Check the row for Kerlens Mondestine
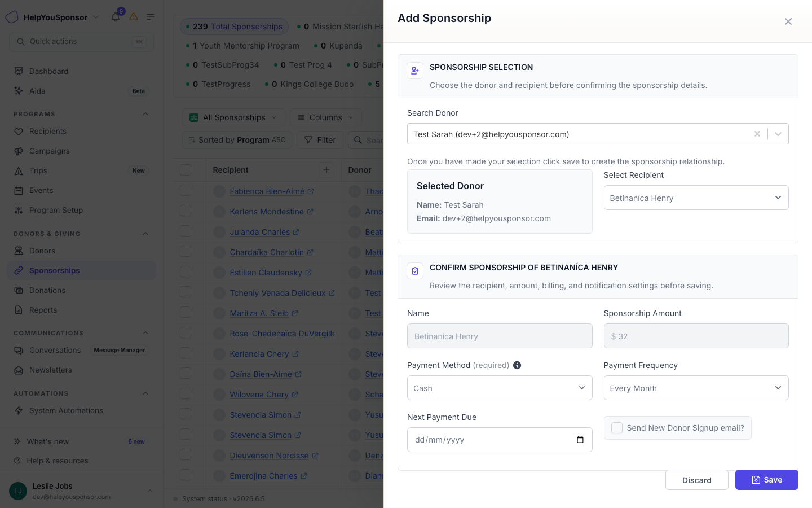This screenshot has height=508, width=812. click(x=186, y=211)
